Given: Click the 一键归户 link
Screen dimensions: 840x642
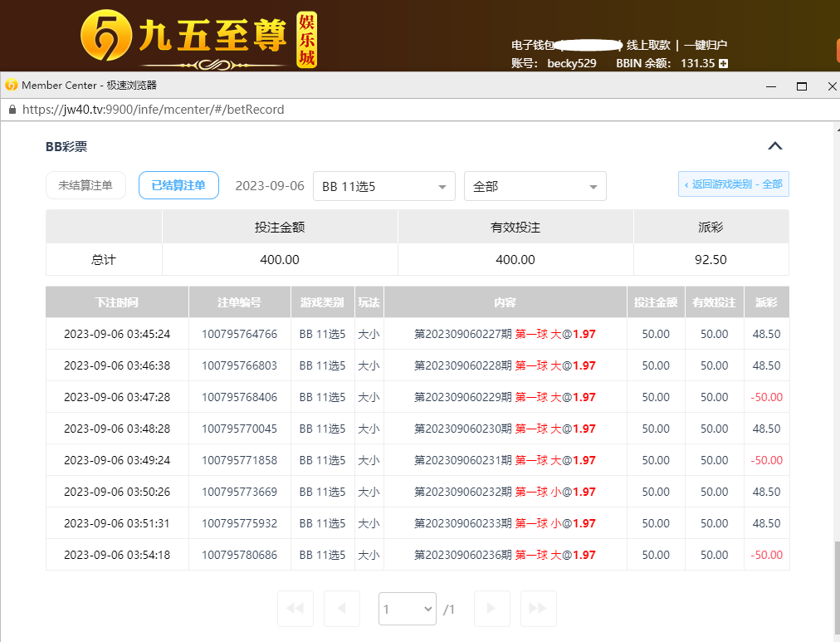Looking at the screenshot, I should click(706, 45).
